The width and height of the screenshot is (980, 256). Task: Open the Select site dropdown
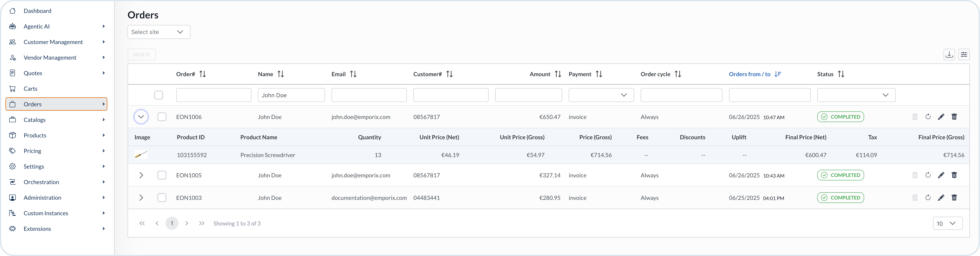point(159,32)
